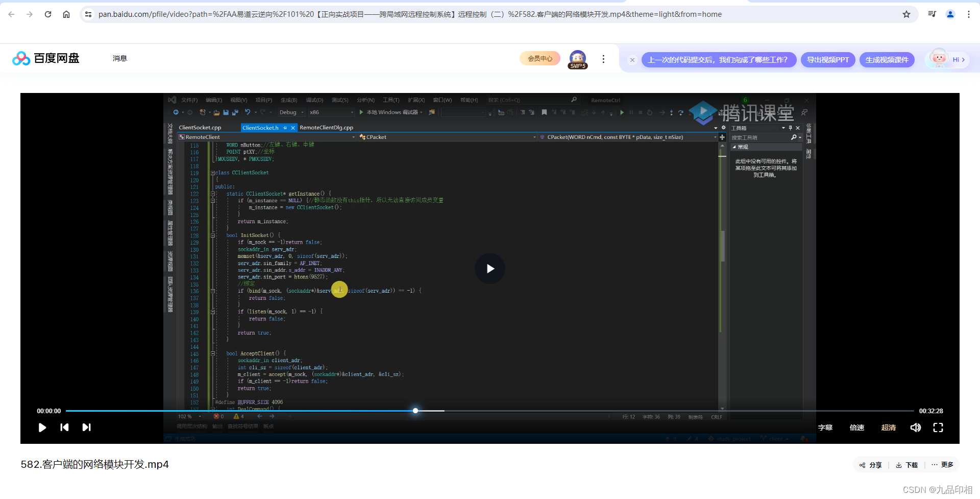Image resolution: width=980 pixels, height=499 pixels.
Task: Click 导出视频PPT button
Action: tap(828, 60)
